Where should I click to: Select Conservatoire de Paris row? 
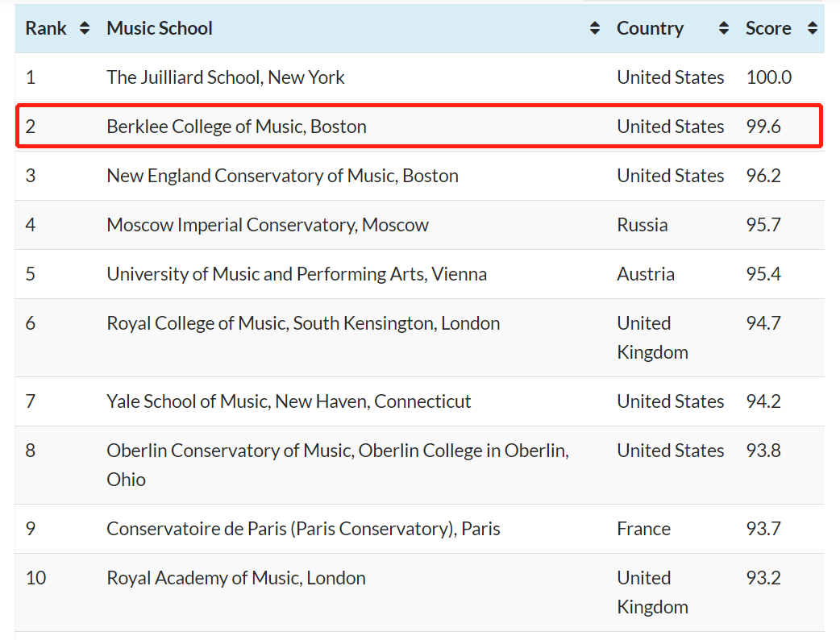pos(419,529)
